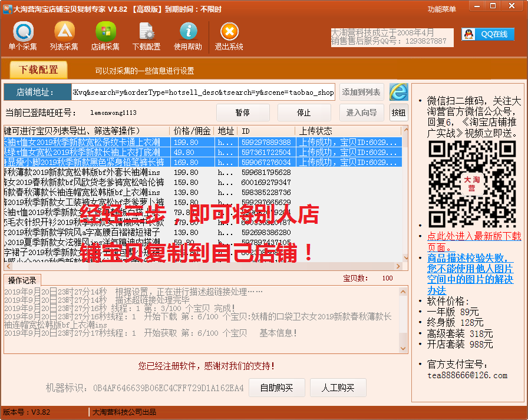Open the 列表采集 list collect tool

[64, 36]
